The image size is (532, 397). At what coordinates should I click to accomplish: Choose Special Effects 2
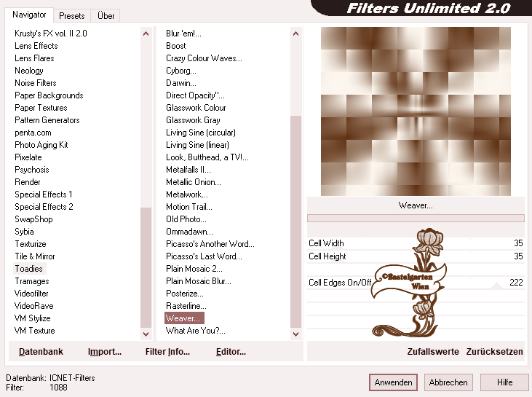point(44,207)
